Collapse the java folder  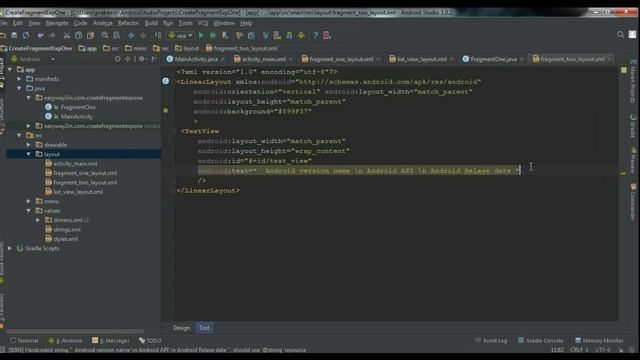(x=19, y=88)
